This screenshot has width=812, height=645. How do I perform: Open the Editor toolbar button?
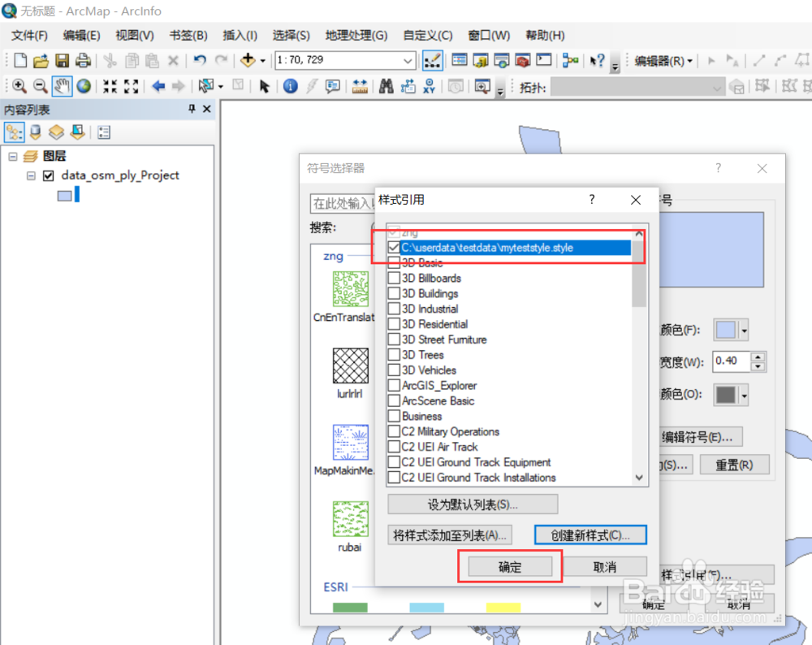pyautogui.click(x=433, y=61)
